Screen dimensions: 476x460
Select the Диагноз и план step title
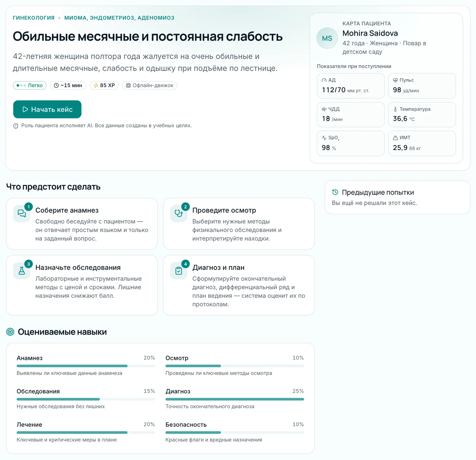(218, 267)
